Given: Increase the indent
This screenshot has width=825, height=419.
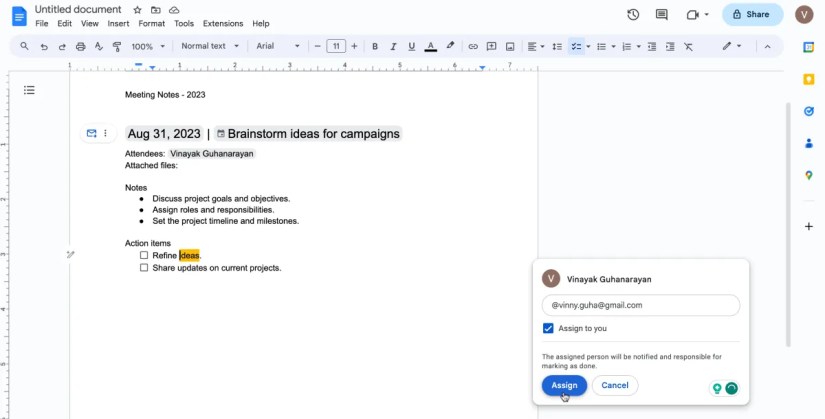Looking at the screenshot, I should click(x=670, y=47).
